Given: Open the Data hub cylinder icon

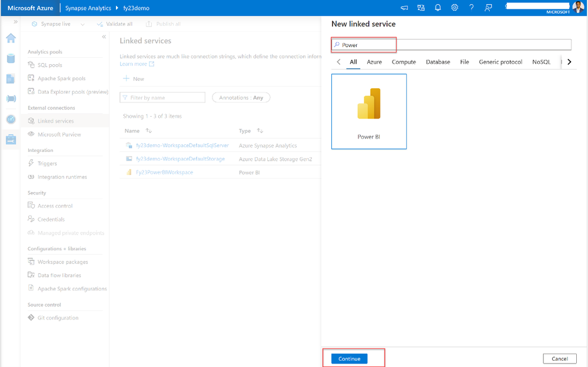Looking at the screenshot, I should click(x=11, y=58).
